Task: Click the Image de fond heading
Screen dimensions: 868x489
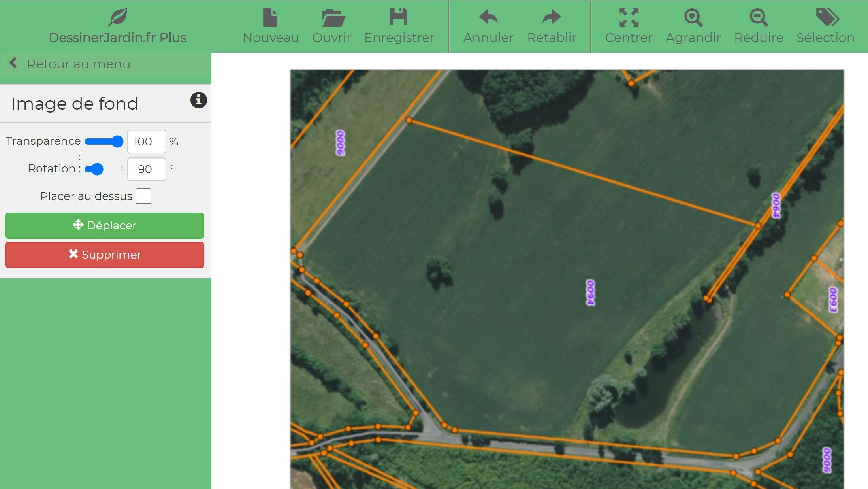Action: click(x=75, y=104)
